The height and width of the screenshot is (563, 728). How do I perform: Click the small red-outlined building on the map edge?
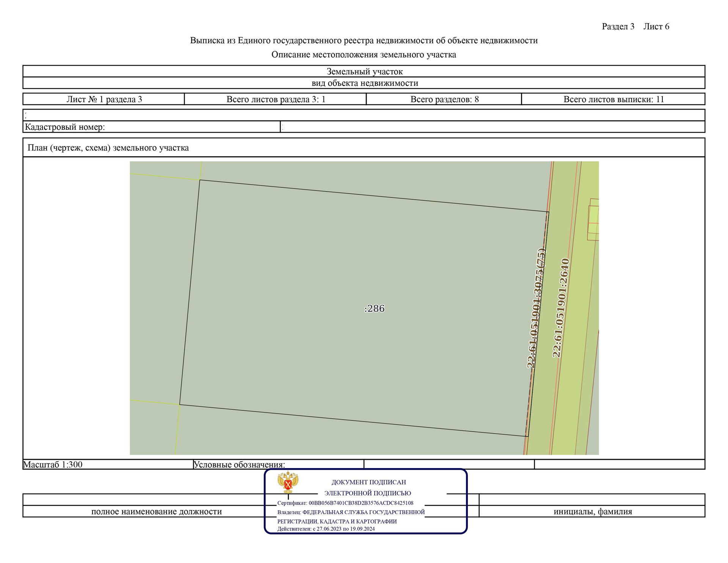(594, 219)
